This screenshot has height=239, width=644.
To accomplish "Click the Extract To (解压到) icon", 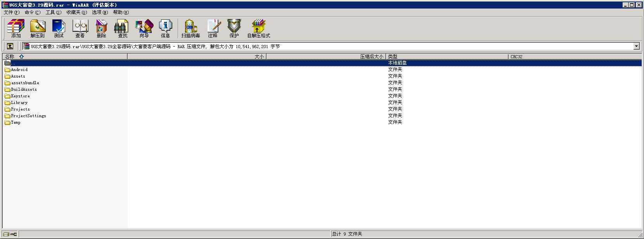I will (x=38, y=29).
